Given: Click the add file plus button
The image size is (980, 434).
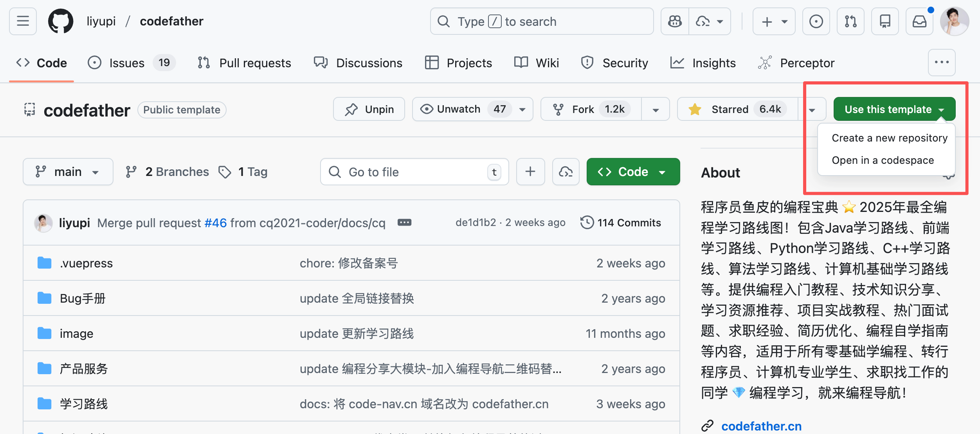Looking at the screenshot, I should pyautogui.click(x=530, y=172).
